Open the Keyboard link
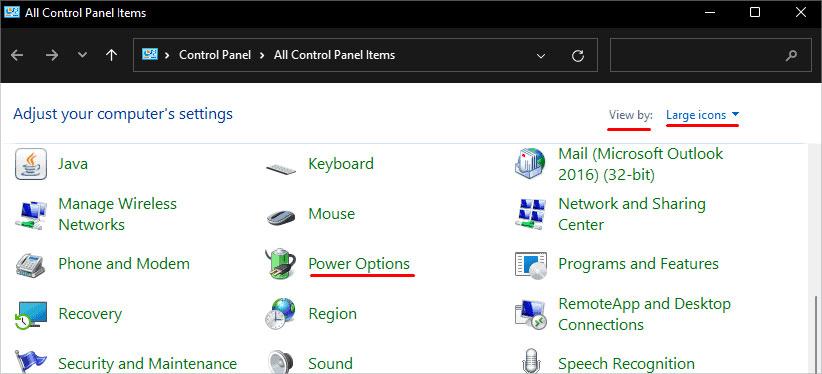This screenshot has height=374, width=822. click(341, 164)
